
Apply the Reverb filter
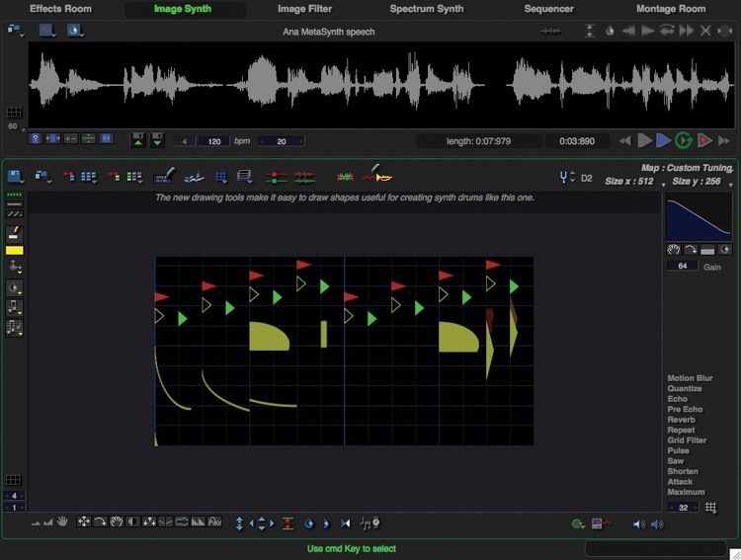coord(681,420)
